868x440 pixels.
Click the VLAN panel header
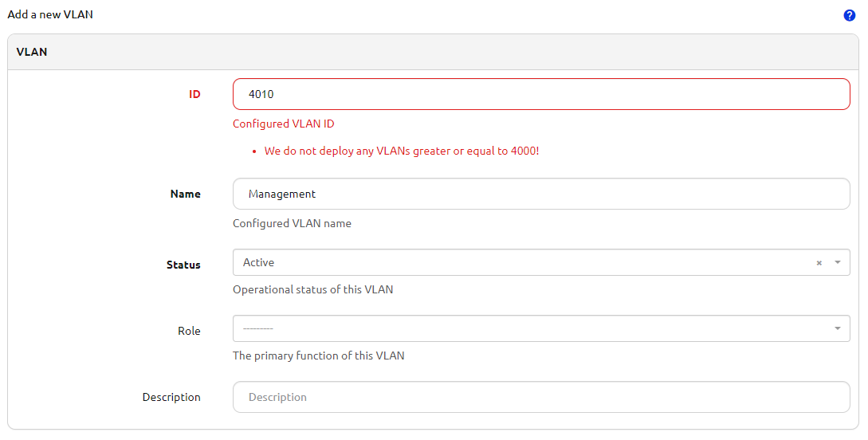(32, 52)
